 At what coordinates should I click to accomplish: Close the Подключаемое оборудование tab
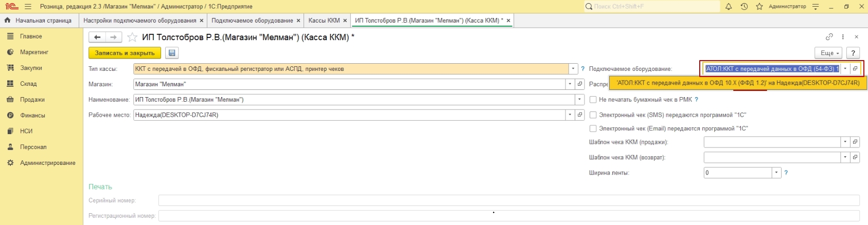298,21
